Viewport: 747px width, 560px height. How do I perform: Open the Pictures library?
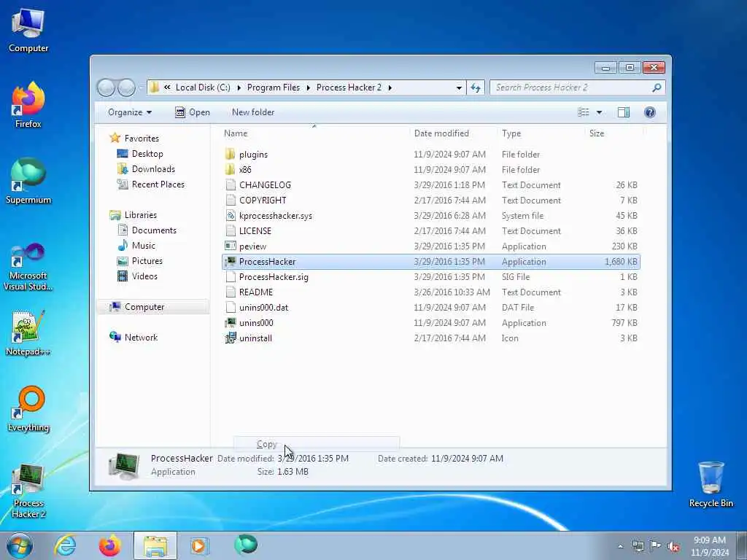tap(147, 260)
